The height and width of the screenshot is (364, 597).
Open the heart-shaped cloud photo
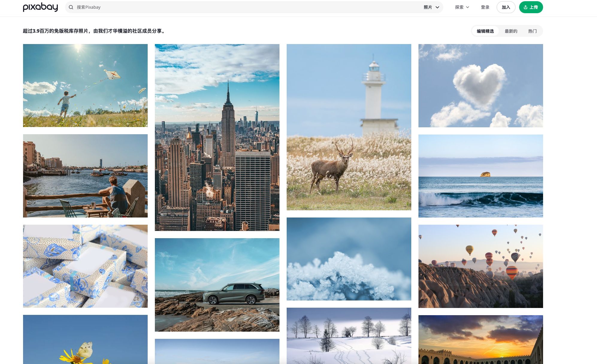point(480,86)
